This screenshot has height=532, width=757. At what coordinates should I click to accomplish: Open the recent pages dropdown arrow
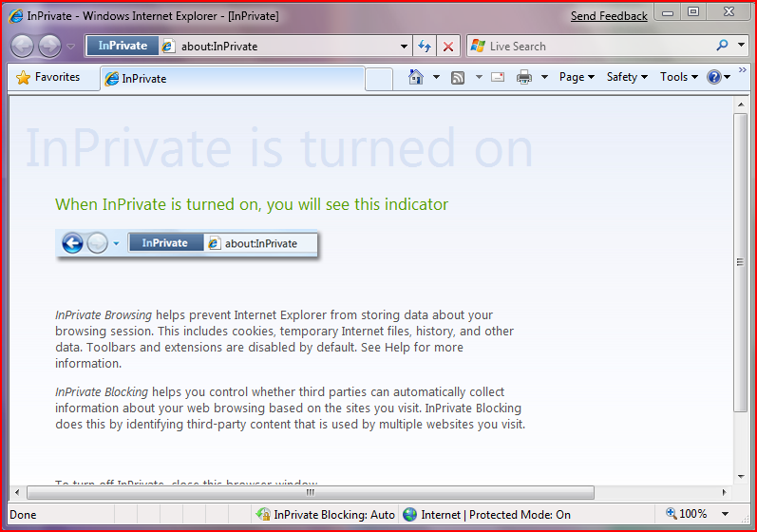(x=71, y=47)
